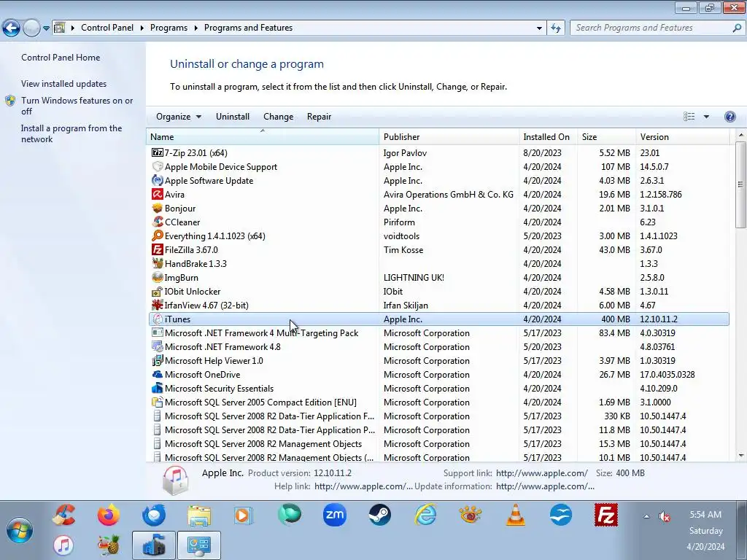Sort by the Installed On column header
The width and height of the screenshot is (747, 560).
pyautogui.click(x=549, y=136)
